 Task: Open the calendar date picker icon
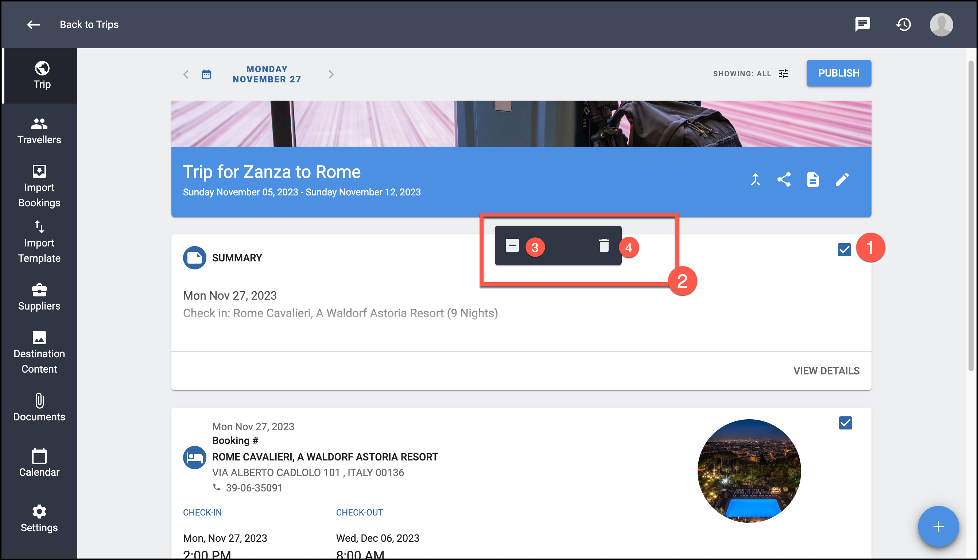click(x=206, y=74)
